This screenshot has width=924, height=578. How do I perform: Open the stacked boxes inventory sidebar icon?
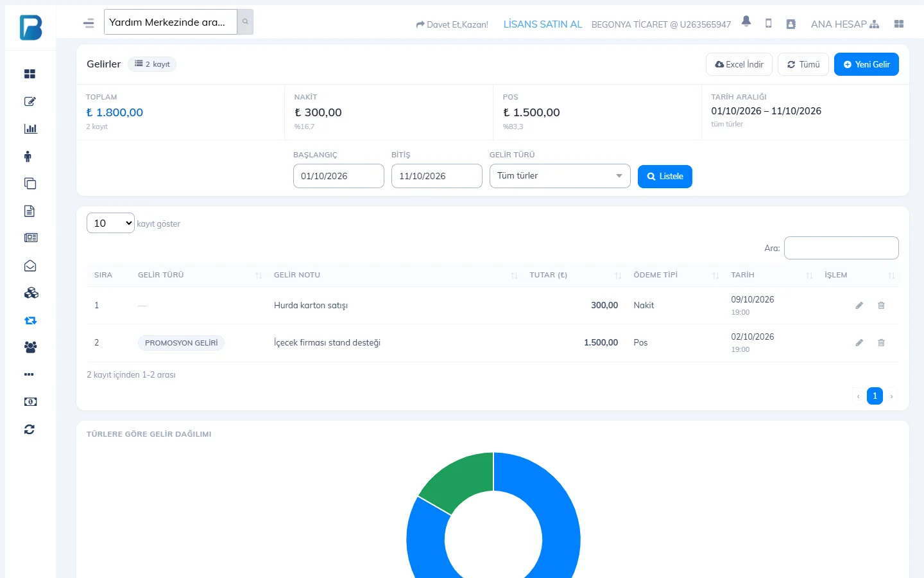coord(31,293)
